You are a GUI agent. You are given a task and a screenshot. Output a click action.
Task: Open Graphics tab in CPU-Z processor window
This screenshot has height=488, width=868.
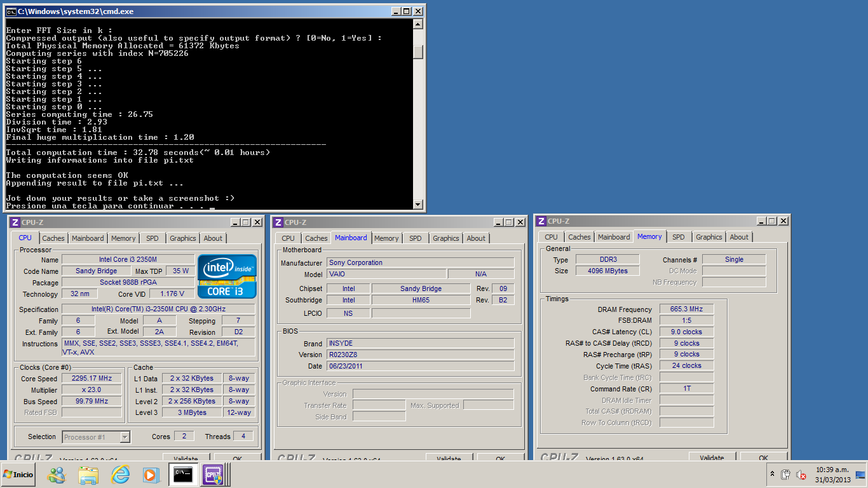click(x=183, y=238)
